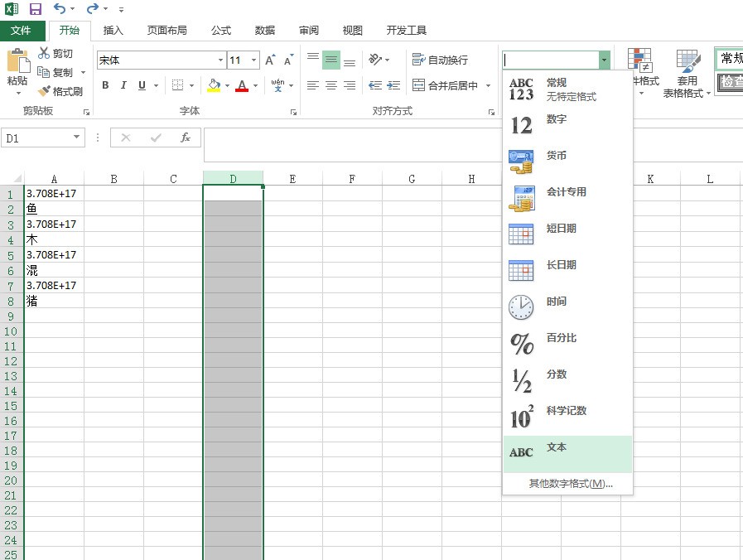Image resolution: width=743 pixels, height=560 pixels.
Task: Click the insert function fx icon
Action: pyautogui.click(x=186, y=138)
